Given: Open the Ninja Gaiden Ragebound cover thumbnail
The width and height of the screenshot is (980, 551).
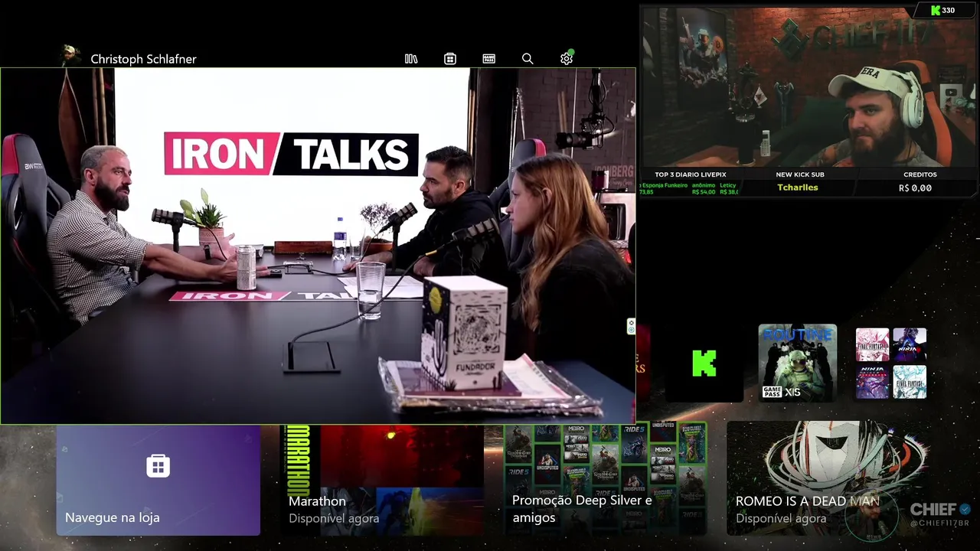Looking at the screenshot, I should [872, 382].
